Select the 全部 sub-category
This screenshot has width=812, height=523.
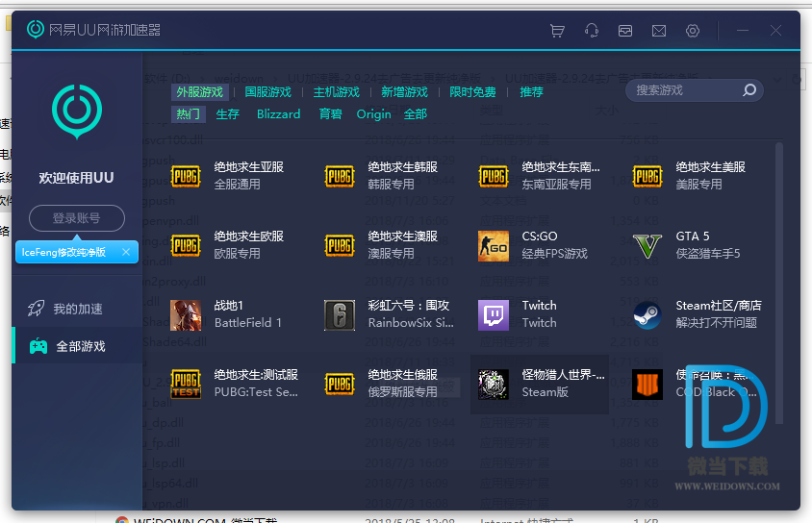[416, 113]
